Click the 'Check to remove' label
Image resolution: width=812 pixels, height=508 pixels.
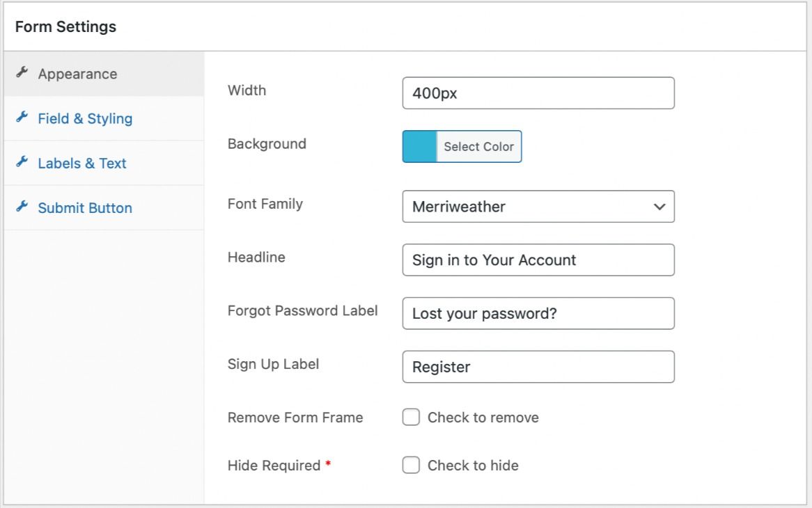pos(483,418)
